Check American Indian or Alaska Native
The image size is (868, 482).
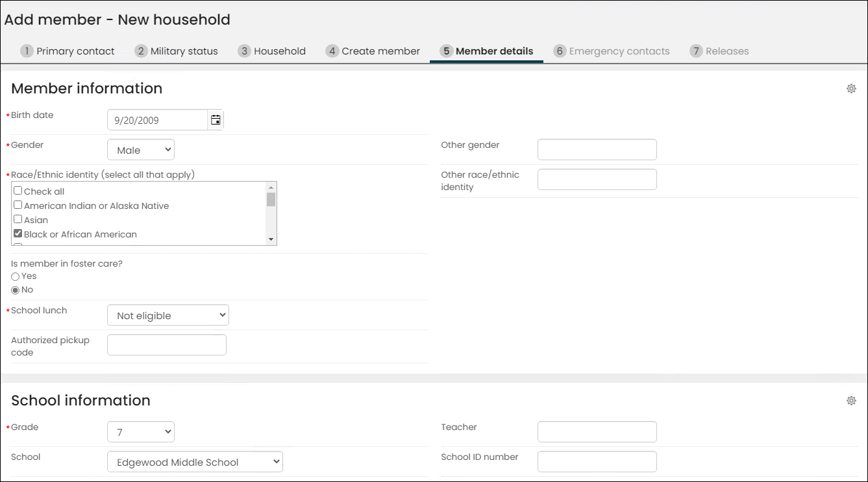[x=18, y=205]
